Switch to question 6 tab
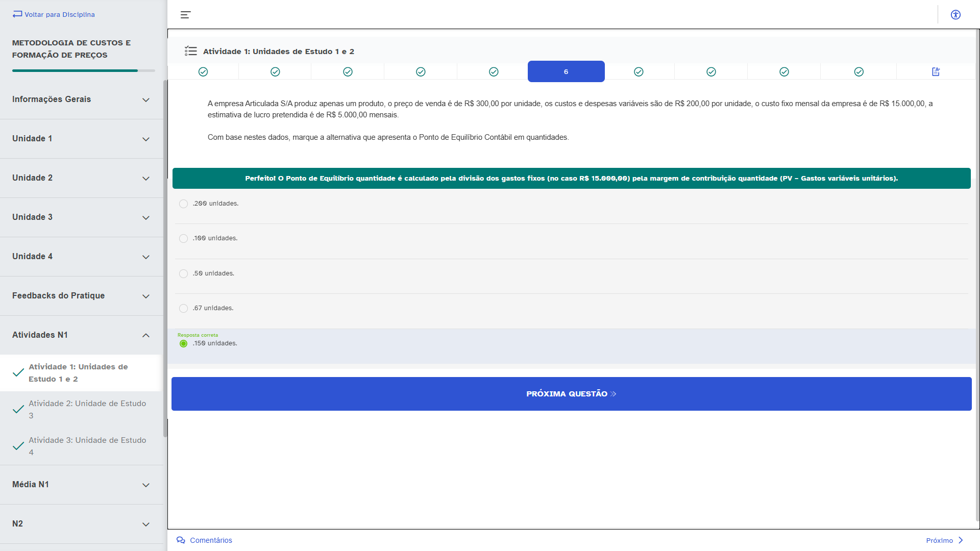Screen dimensions: 980x551 click(x=566, y=72)
